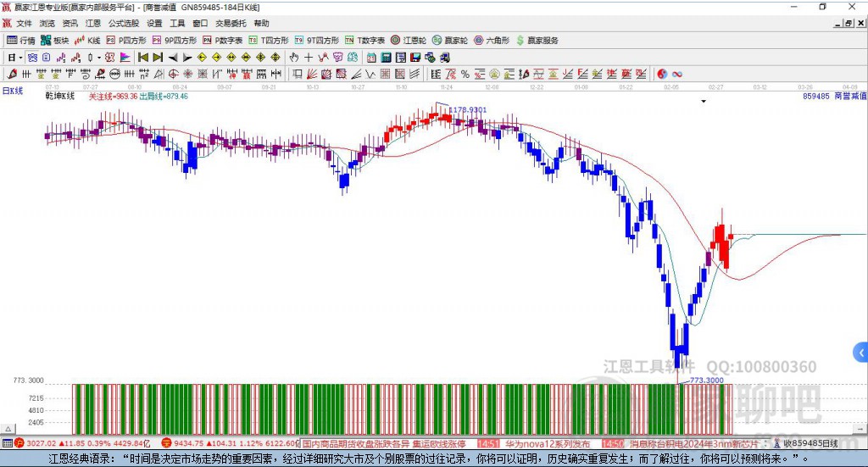This screenshot has height=467, width=868.
Task: Open the 交易委托 menu
Action: pyautogui.click(x=231, y=23)
